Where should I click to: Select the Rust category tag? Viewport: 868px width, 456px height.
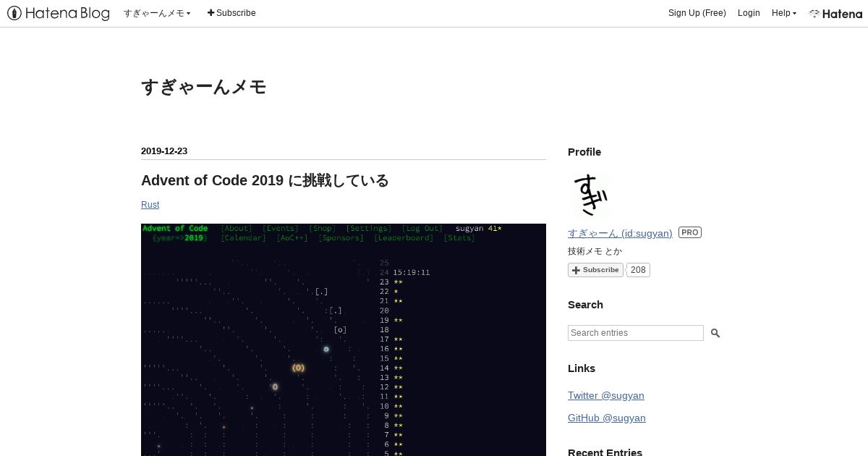click(x=150, y=205)
